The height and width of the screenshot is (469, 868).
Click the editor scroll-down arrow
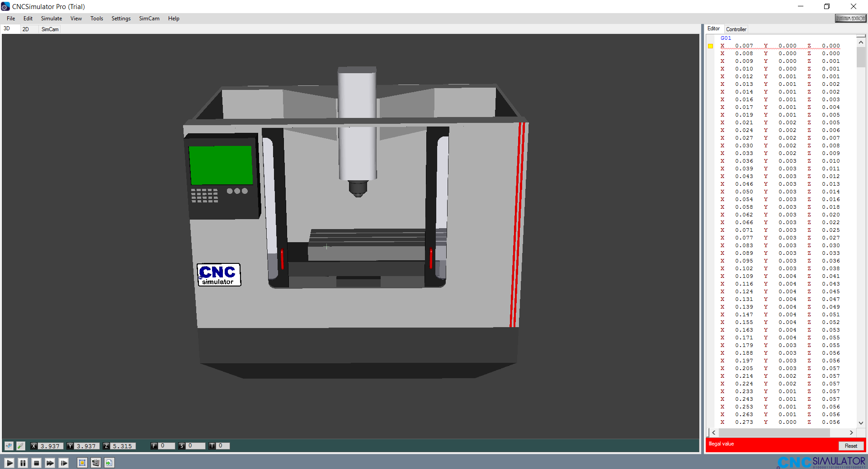point(861,423)
